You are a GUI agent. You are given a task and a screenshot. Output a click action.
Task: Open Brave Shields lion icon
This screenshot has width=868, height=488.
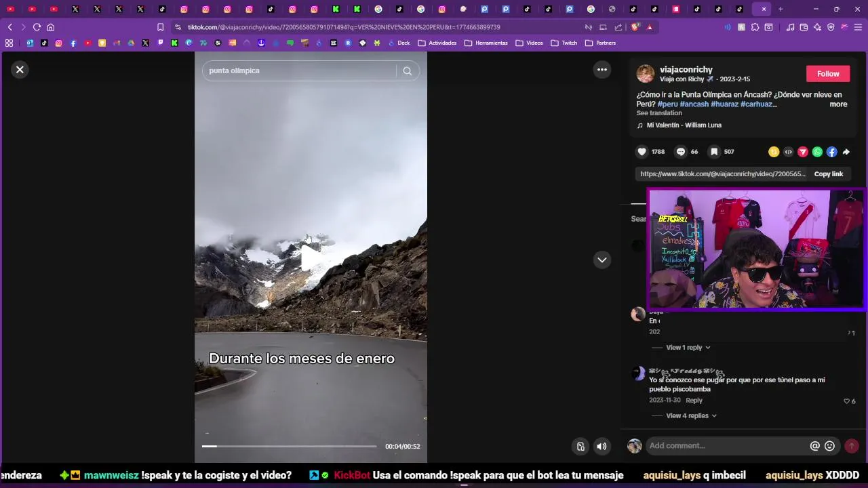pos(635,27)
